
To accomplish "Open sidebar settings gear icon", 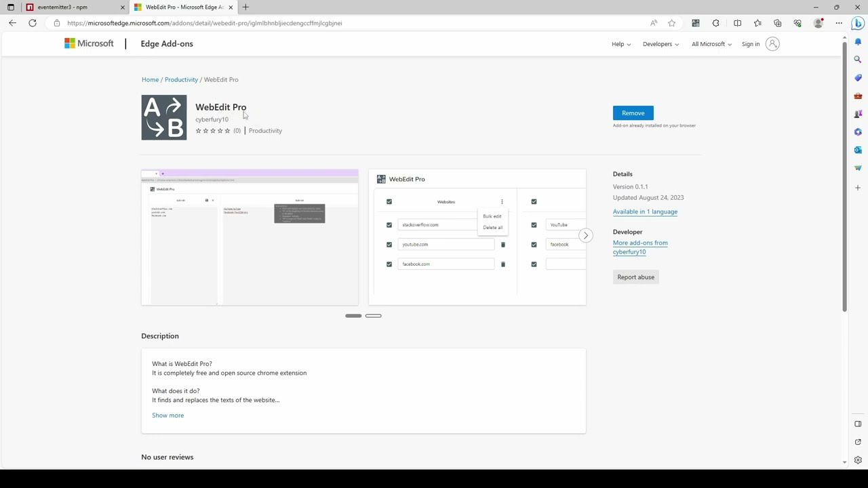I will 858,460.
